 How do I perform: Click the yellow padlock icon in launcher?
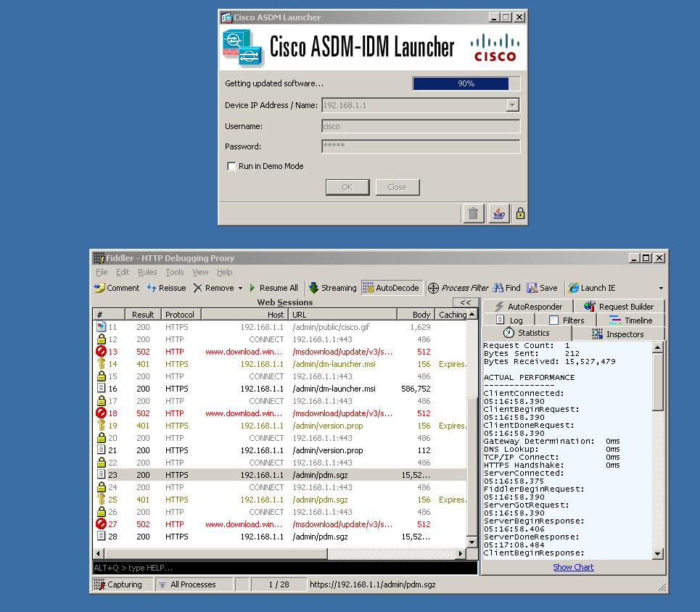pyautogui.click(x=520, y=213)
